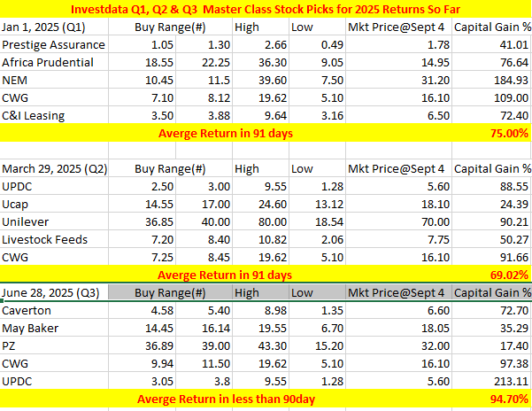Select the May Baker row label
This screenshot has width=532, height=411.
click(54, 328)
